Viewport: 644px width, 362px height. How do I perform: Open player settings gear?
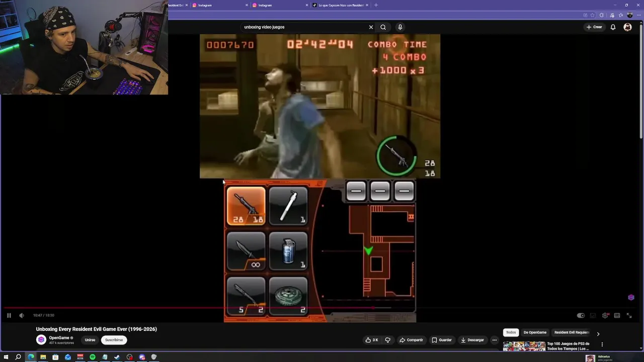click(x=605, y=316)
